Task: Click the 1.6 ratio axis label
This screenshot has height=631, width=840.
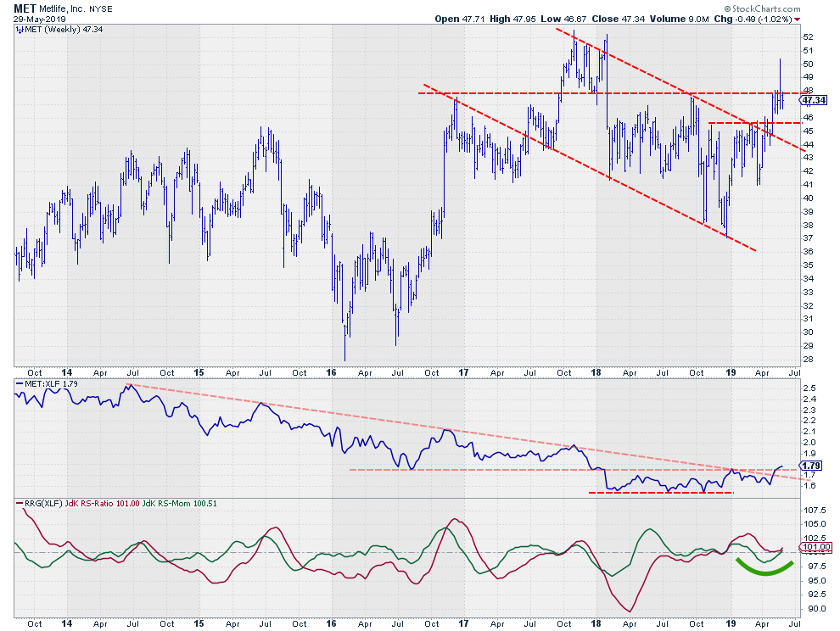Action: [810, 486]
